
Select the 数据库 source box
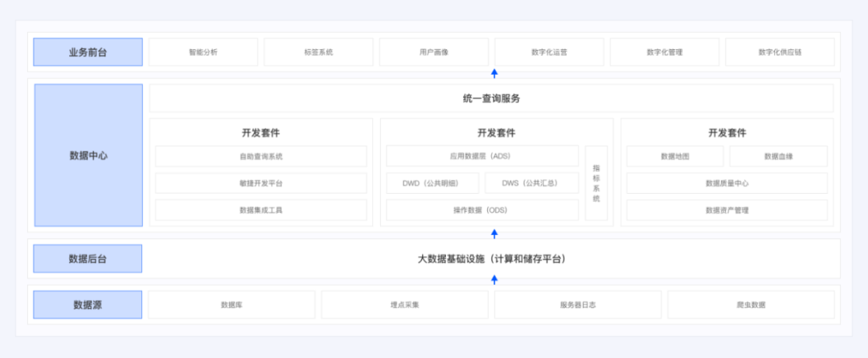[x=231, y=305]
